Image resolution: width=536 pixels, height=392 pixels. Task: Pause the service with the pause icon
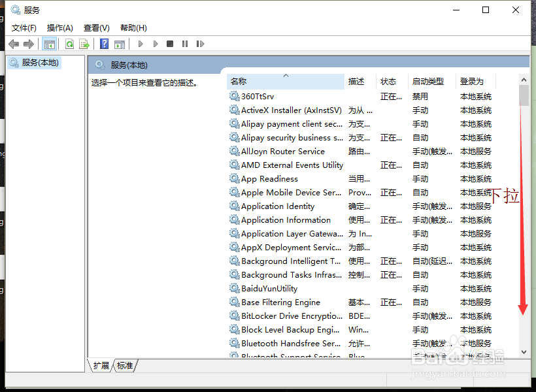click(x=184, y=44)
